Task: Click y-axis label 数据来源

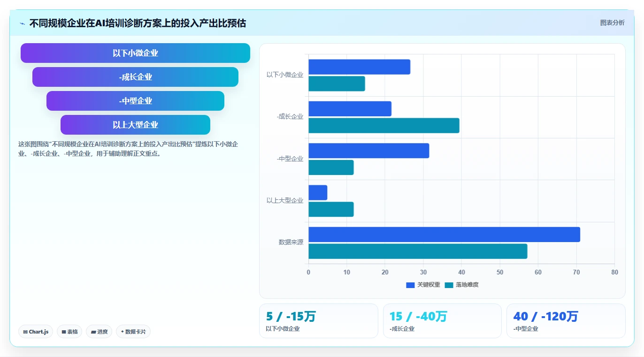Action: coord(291,243)
